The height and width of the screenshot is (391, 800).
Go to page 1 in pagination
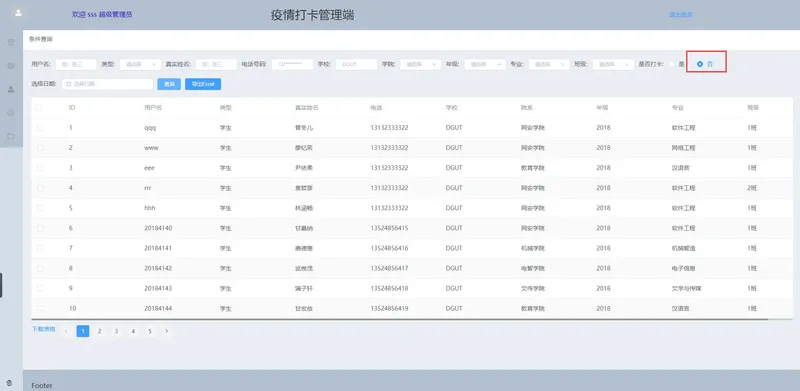[x=83, y=331]
